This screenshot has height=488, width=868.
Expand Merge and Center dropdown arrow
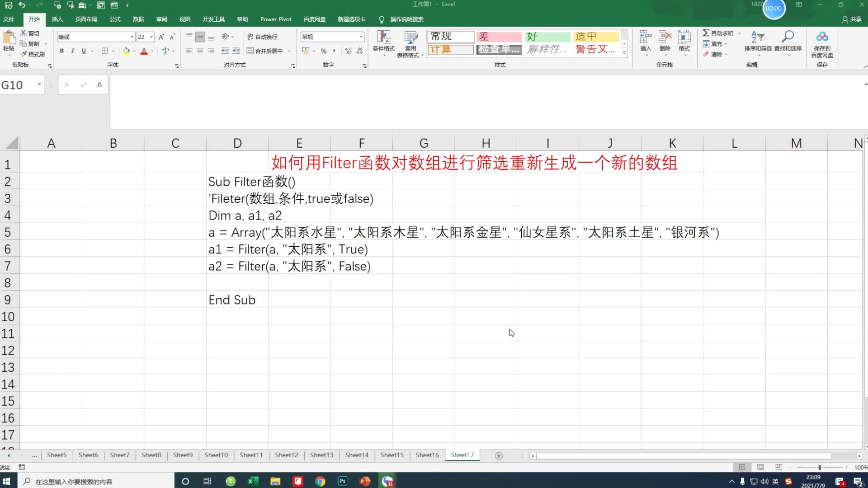click(x=289, y=51)
